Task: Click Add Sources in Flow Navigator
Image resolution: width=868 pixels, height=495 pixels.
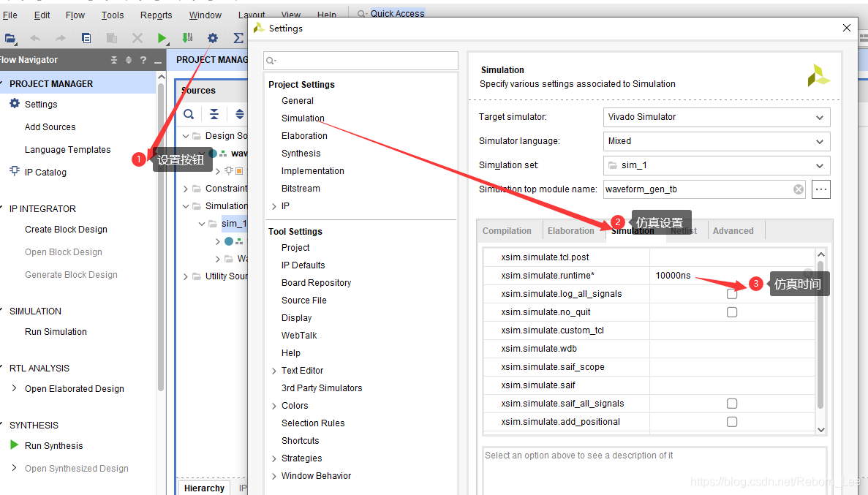Action: [x=50, y=126]
